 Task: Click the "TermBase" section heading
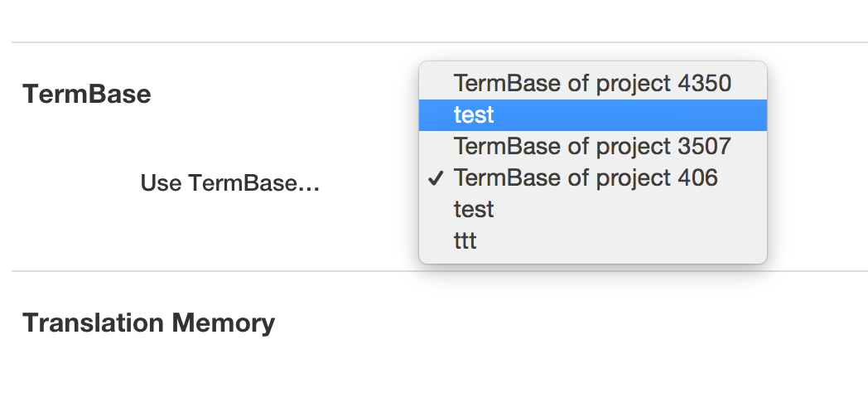coord(87,94)
